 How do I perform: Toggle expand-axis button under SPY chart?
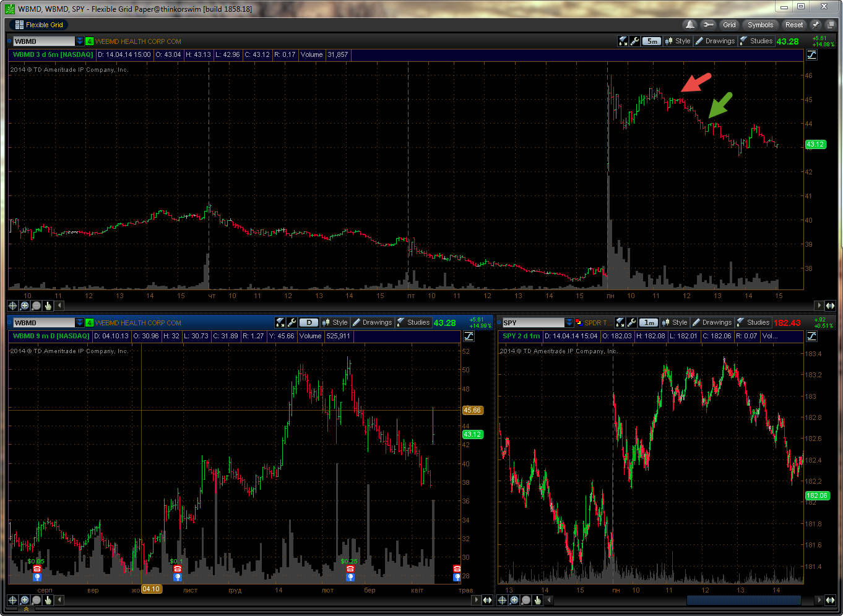(x=830, y=600)
